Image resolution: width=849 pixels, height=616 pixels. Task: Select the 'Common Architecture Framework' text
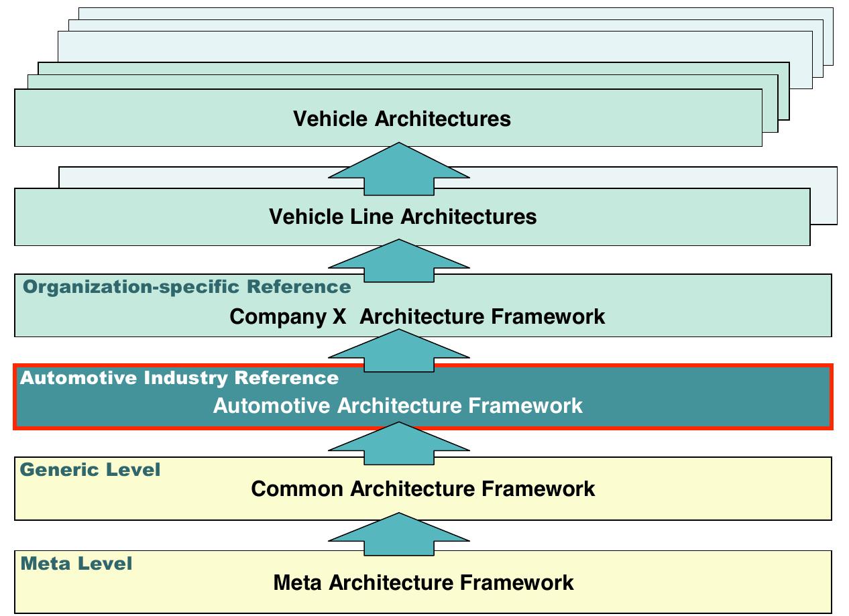[x=422, y=489]
